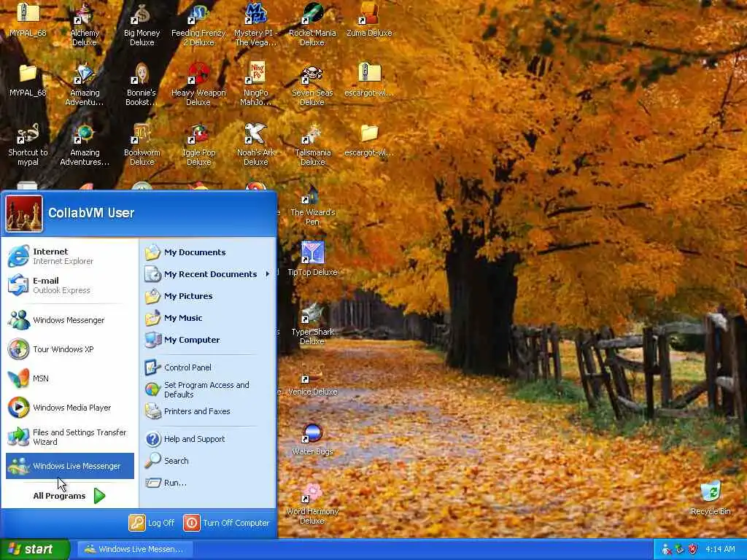
Task: Open My Music folder
Action: pyautogui.click(x=208, y=318)
